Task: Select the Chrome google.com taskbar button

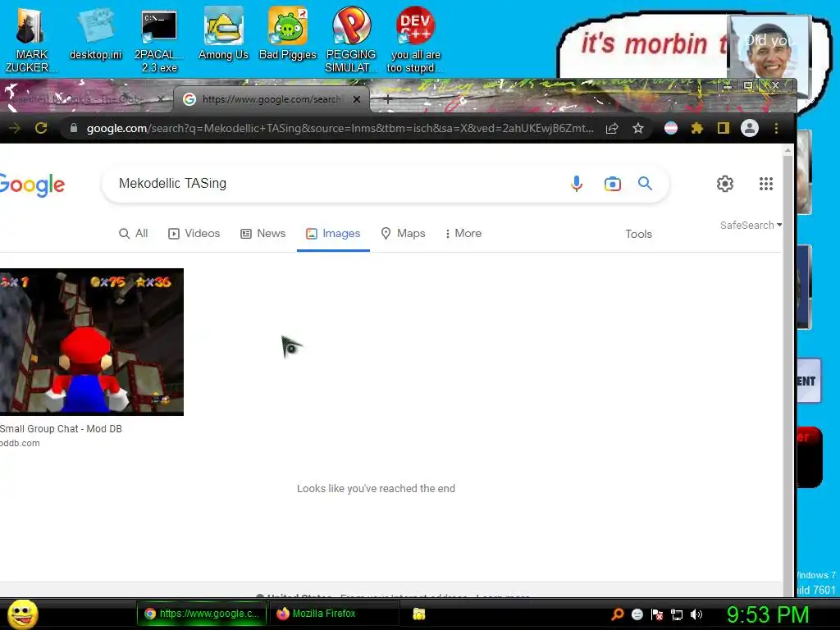Action: [202, 614]
